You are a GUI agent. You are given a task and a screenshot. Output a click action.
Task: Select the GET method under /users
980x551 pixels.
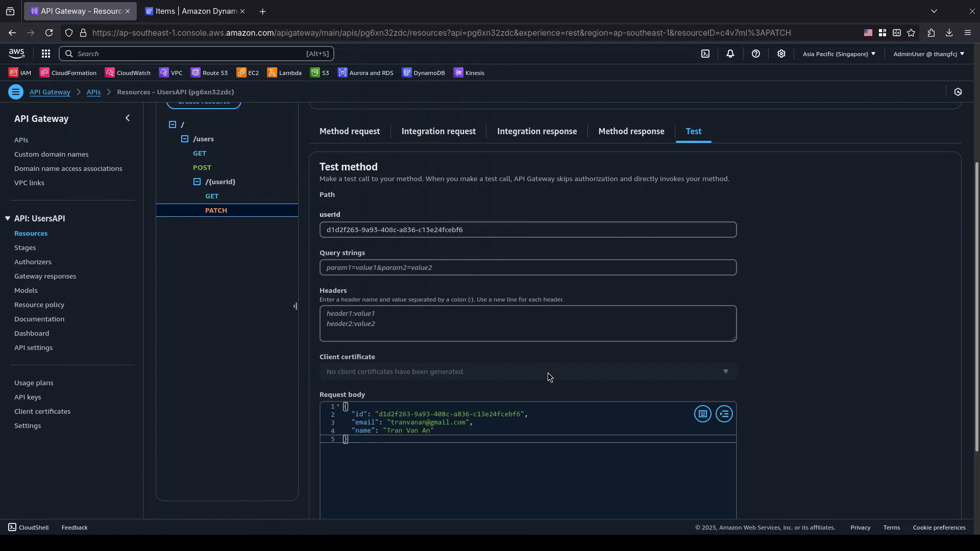coord(200,153)
